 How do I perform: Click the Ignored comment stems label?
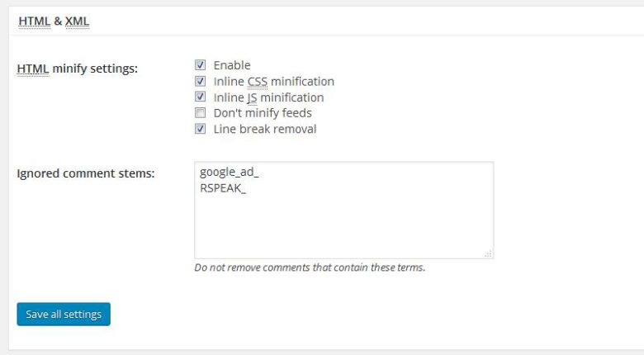tap(86, 173)
